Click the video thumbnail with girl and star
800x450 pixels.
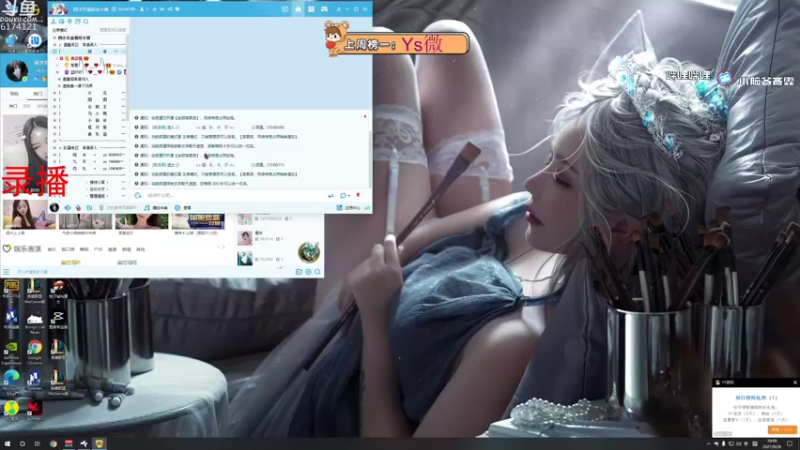(29, 214)
